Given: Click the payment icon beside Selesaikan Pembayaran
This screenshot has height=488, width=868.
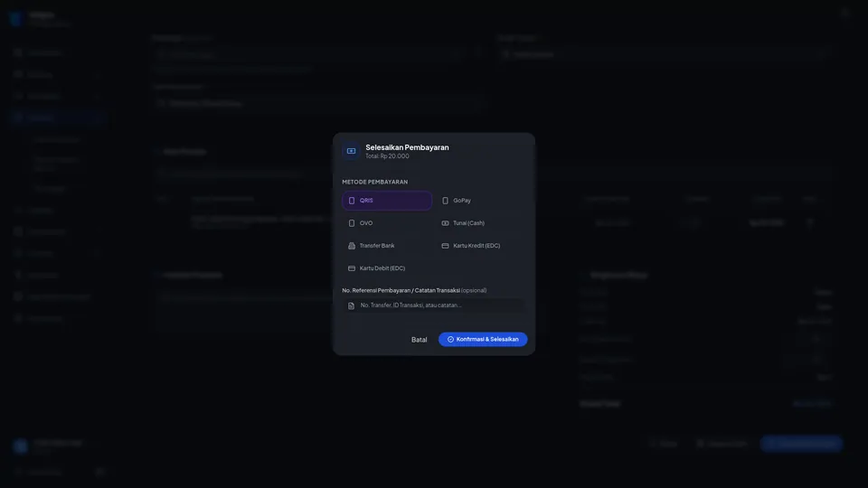Looking at the screenshot, I should point(351,151).
